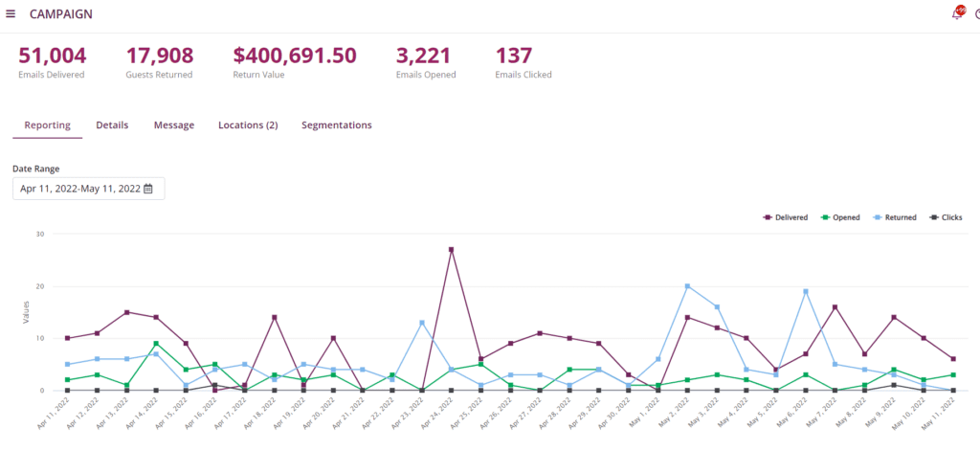Viewport: 980px width, 451px height.
Task: Switch to the Message tab
Action: point(174,125)
